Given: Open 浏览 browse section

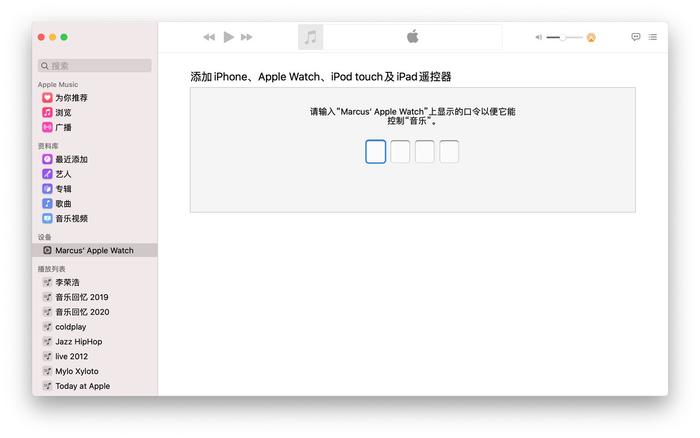Looking at the screenshot, I should click(x=57, y=112).
